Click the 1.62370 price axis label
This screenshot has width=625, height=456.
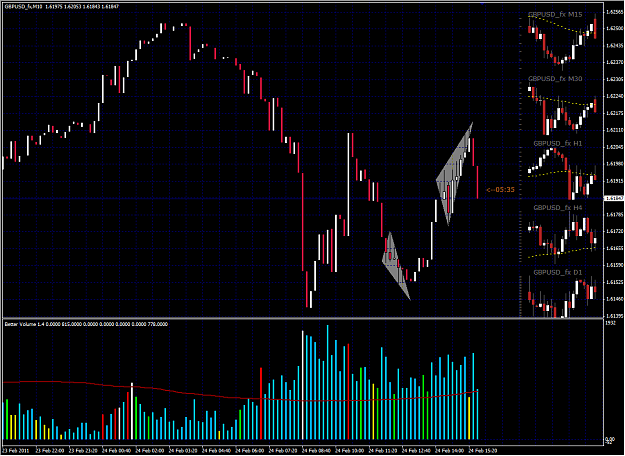pyautogui.click(x=614, y=62)
